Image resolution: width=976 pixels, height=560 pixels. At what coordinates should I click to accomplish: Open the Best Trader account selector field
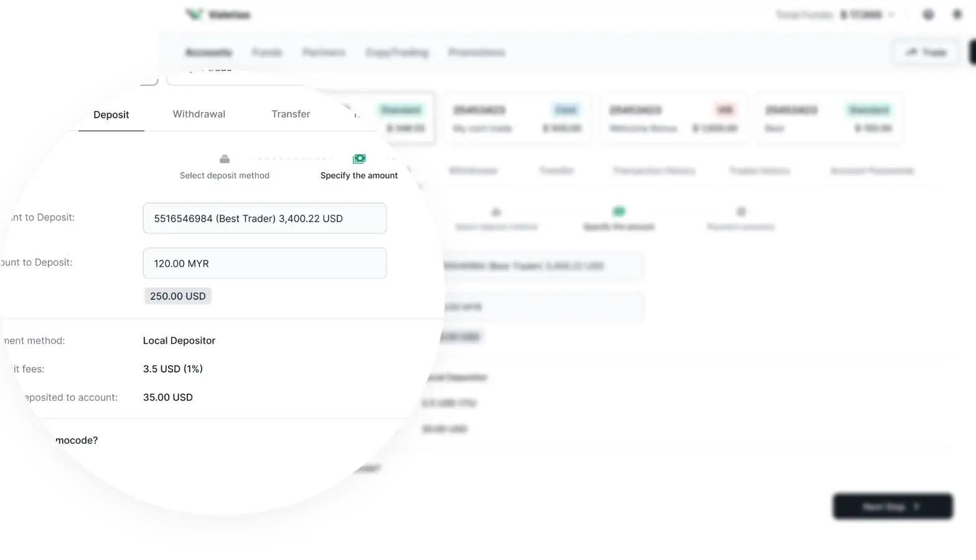click(x=265, y=218)
